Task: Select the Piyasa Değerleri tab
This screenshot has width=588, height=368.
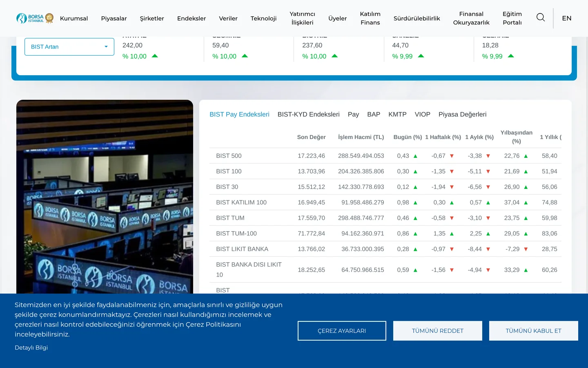Action: click(x=463, y=114)
